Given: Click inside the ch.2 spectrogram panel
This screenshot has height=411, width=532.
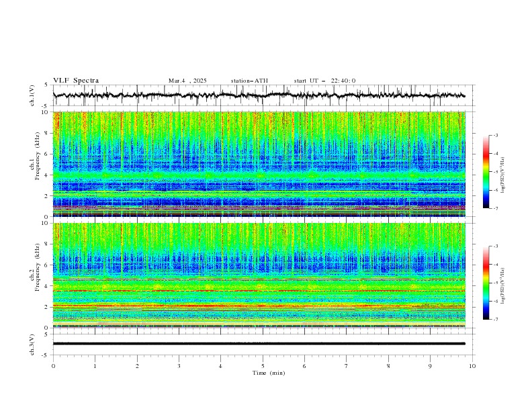Looking at the screenshot, I should pos(259,275).
